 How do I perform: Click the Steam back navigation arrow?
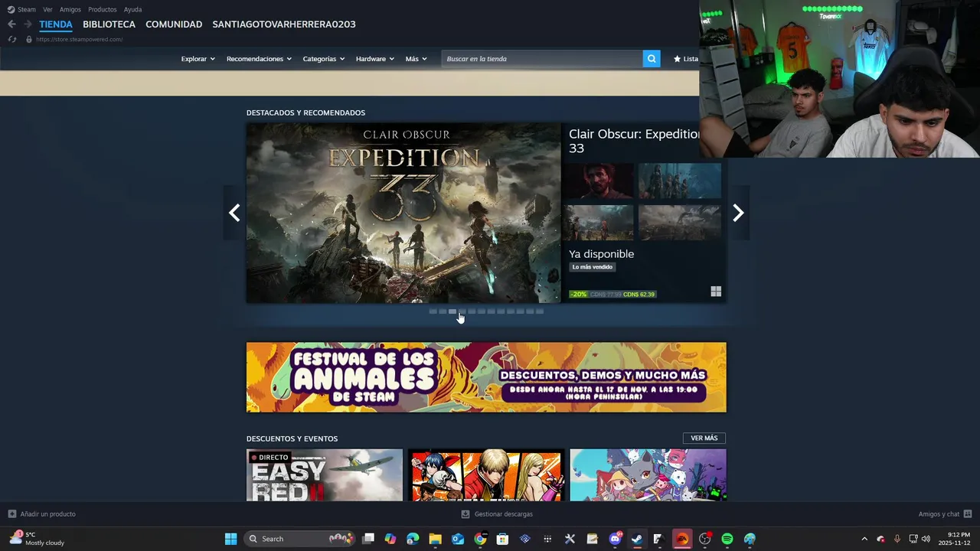[x=11, y=24]
